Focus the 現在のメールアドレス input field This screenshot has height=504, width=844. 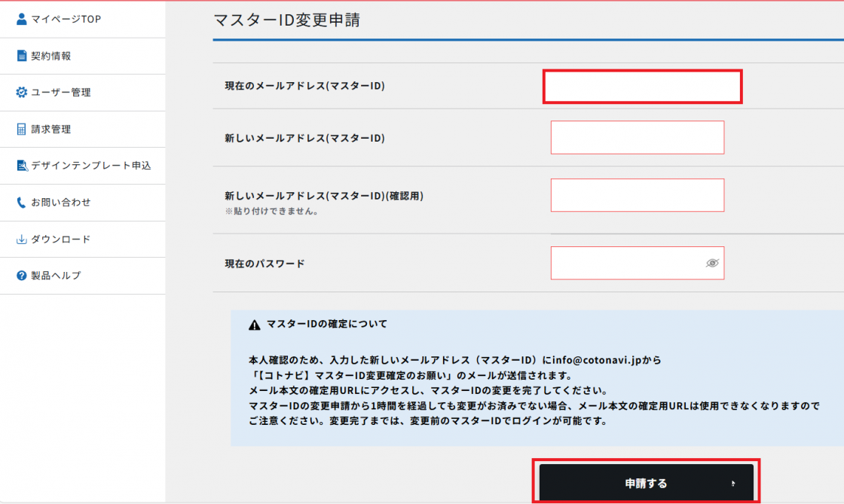click(643, 87)
